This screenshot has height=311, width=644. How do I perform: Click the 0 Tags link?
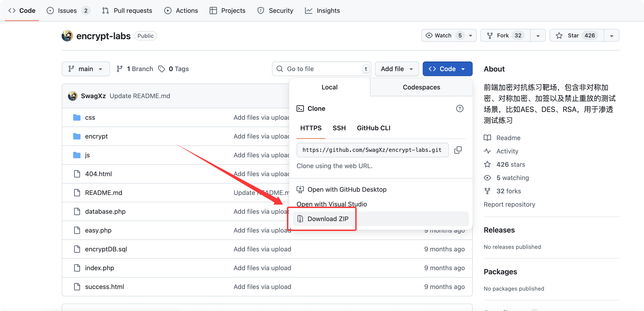click(178, 69)
